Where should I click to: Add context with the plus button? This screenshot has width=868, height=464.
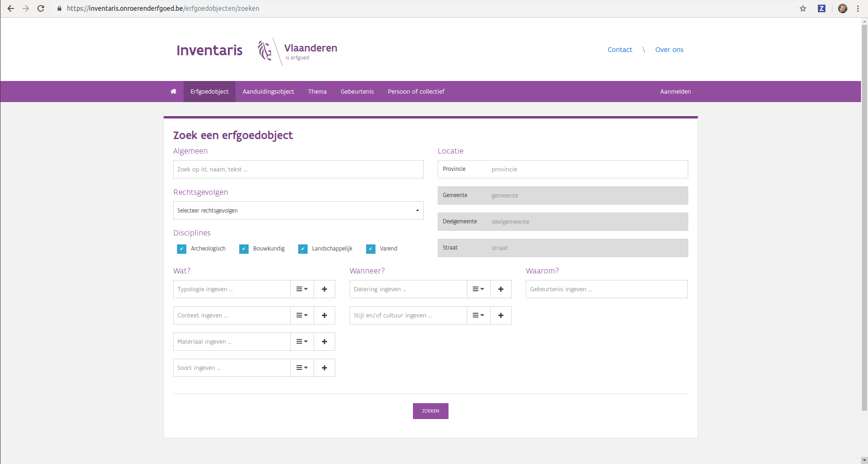coord(324,316)
